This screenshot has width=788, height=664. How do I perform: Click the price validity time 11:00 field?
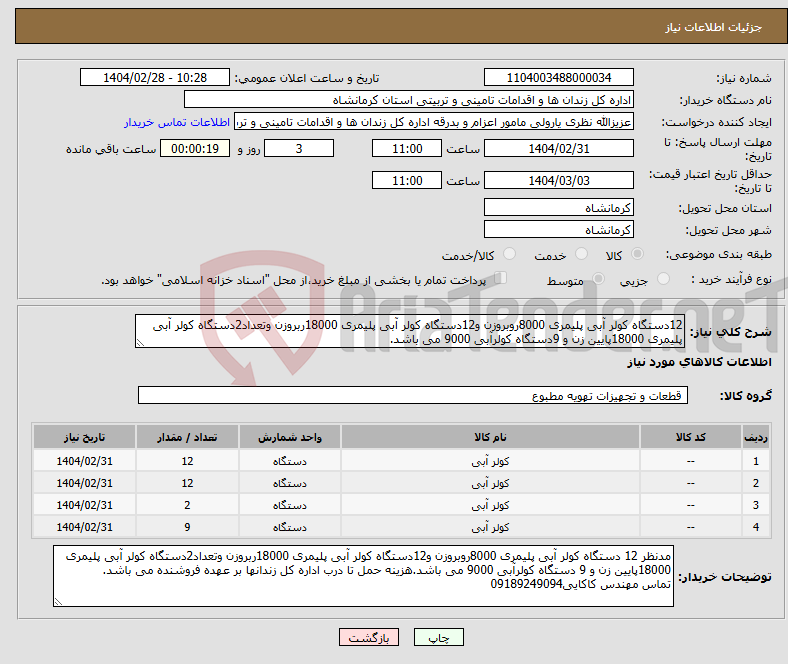click(x=407, y=180)
